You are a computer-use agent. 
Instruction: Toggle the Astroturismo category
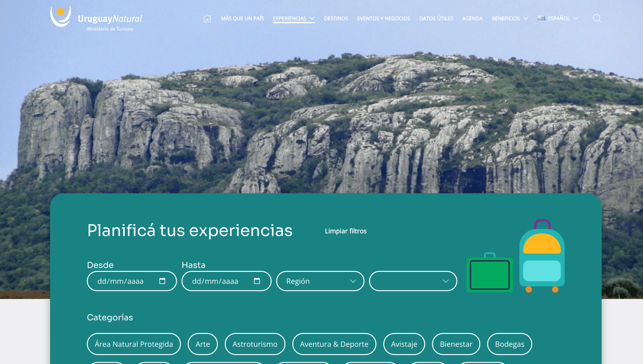(255, 344)
